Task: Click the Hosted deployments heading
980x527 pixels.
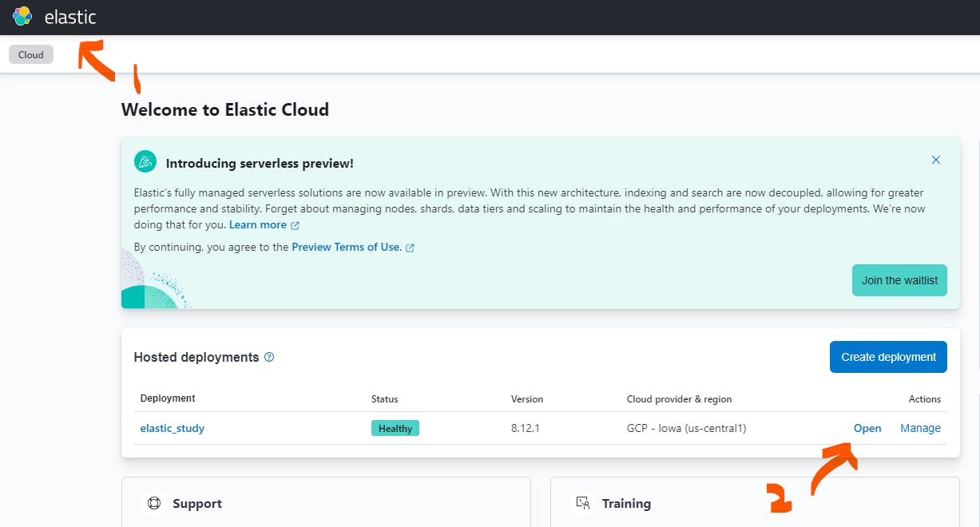Action: [x=196, y=357]
